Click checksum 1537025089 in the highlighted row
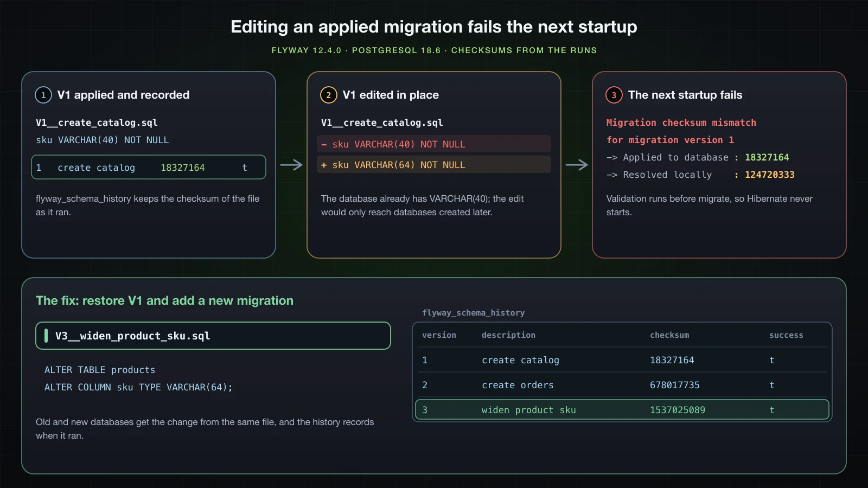This screenshot has height=488, width=868. click(x=678, y=410)
